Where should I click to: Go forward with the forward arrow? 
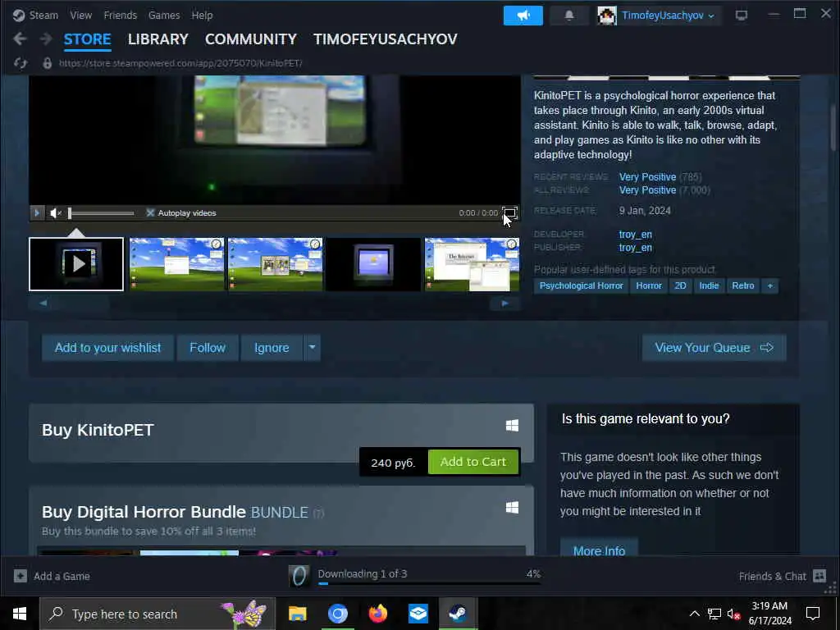46,39
